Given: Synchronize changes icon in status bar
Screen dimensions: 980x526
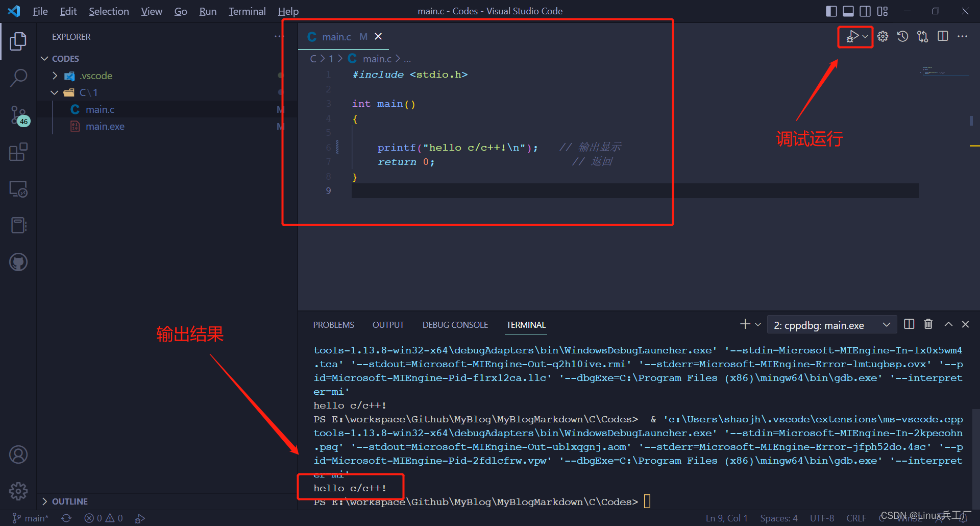Looking at the screenshot, I should click(x=66, y=518).
